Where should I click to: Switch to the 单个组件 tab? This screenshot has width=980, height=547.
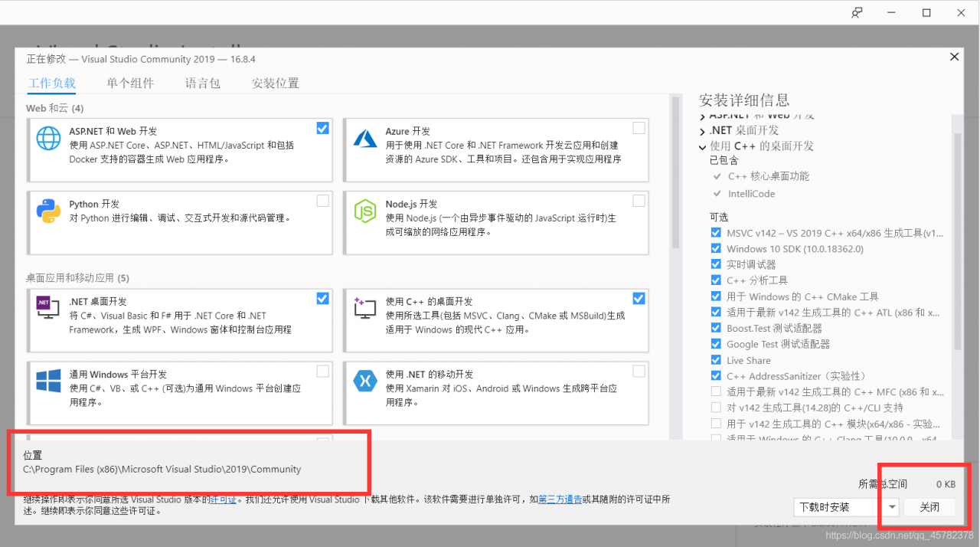click(x=130, y=83)
